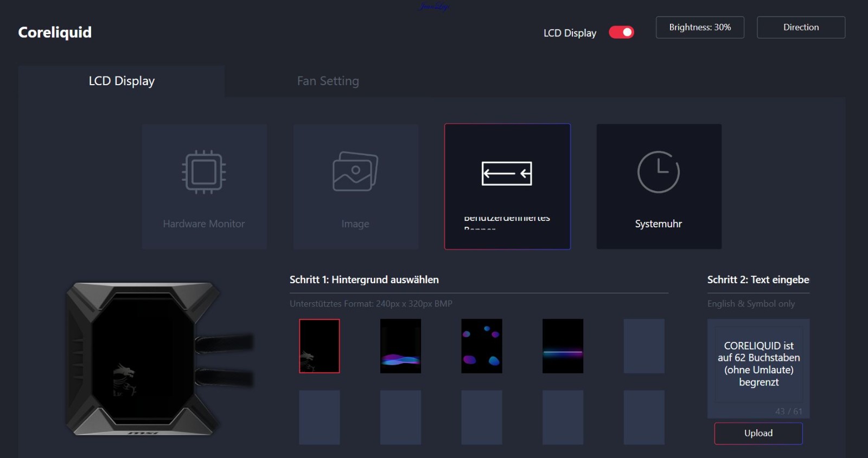Viewport: 868px width, 458px height.
Task: Choose the Image mode picture icon
Action: point(355,171)
